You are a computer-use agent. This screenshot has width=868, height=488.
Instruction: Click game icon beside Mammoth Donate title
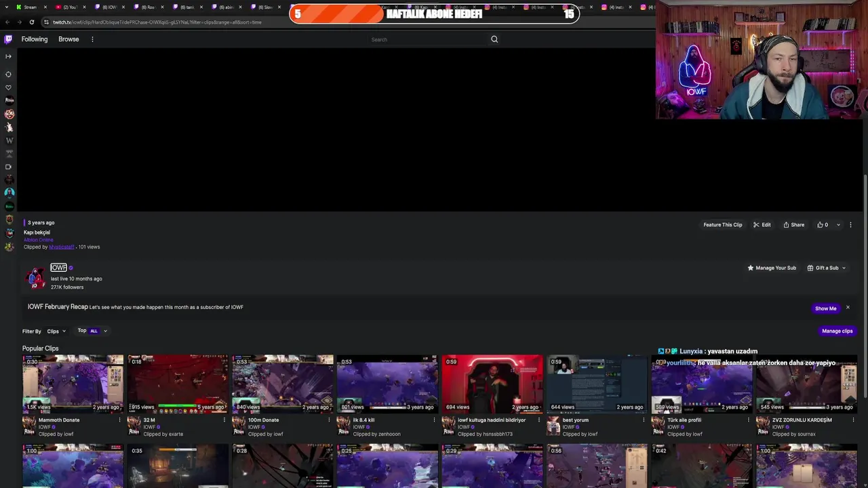(x=29, y=426)
